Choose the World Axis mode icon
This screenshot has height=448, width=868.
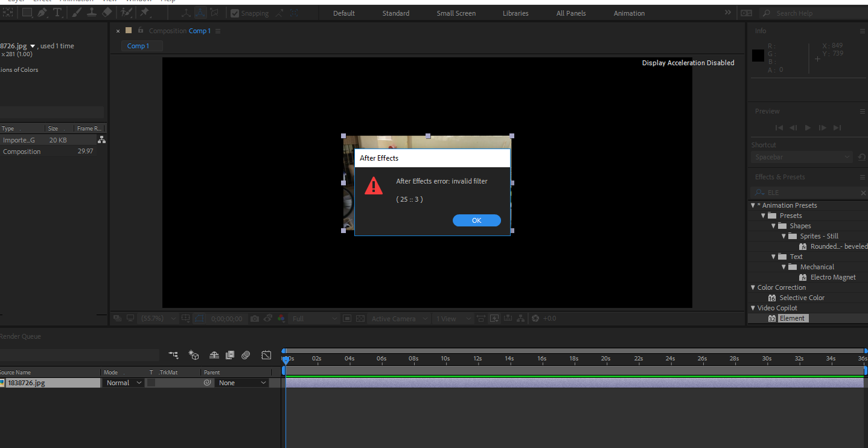point(200,13)
